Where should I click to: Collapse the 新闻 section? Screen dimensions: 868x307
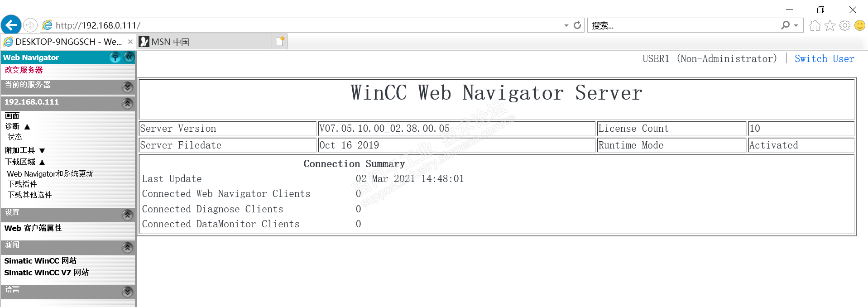[128, 247]
